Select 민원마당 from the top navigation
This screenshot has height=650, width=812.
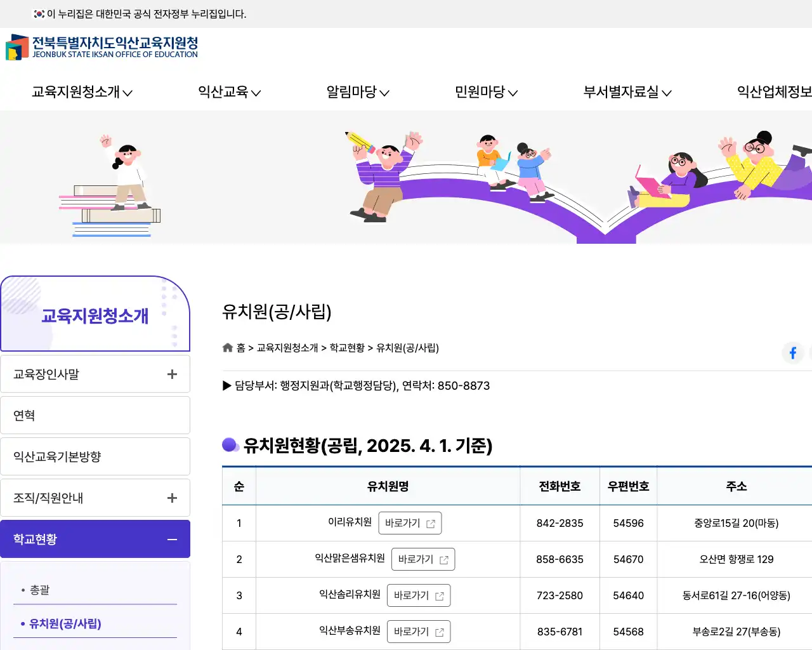point(482,92)
